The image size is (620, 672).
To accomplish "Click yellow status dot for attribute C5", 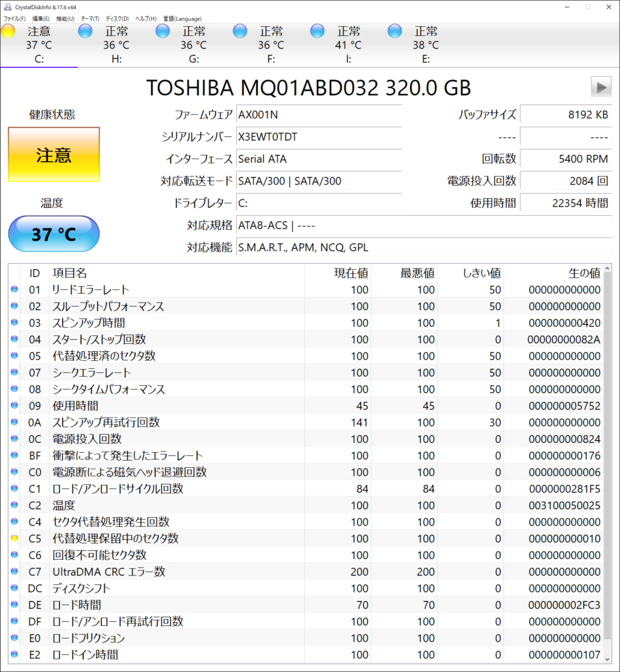I will (x=14, y=539).
